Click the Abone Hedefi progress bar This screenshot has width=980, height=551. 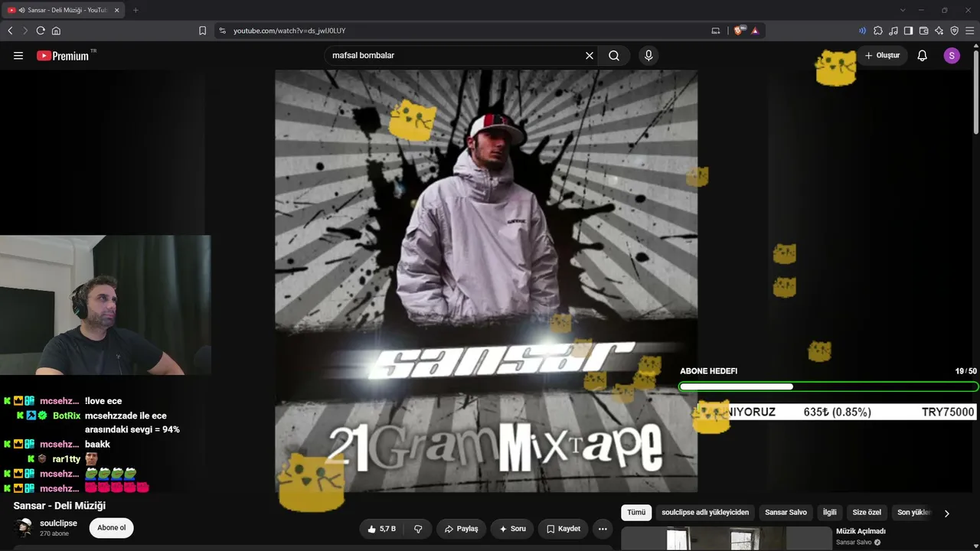click(x=828, y=387)
